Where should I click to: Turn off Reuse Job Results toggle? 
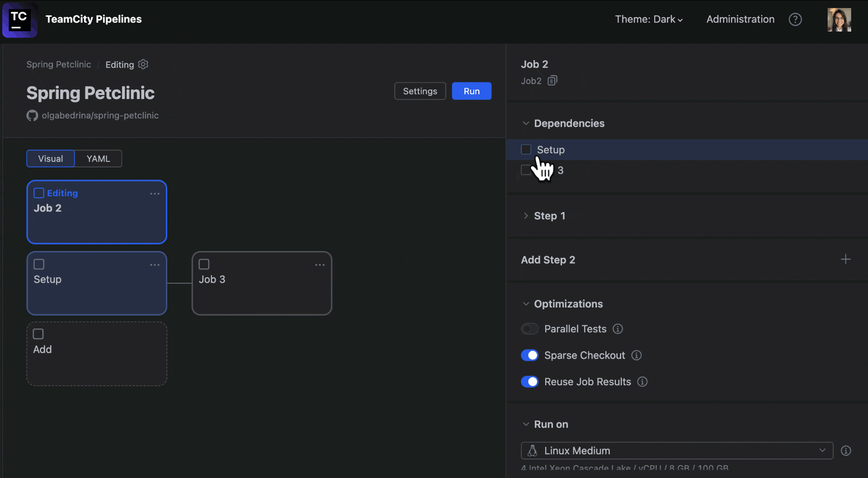(529, 382)
